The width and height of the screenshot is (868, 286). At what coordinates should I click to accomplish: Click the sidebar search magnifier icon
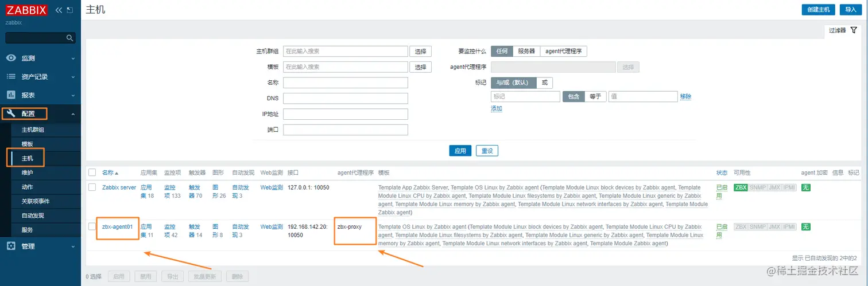70,38
